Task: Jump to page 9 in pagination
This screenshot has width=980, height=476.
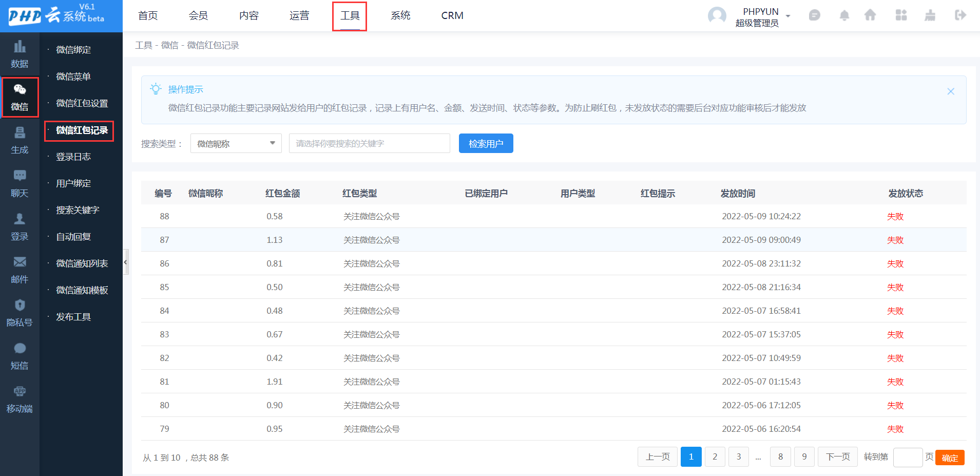Action: (x=804, y=456)
